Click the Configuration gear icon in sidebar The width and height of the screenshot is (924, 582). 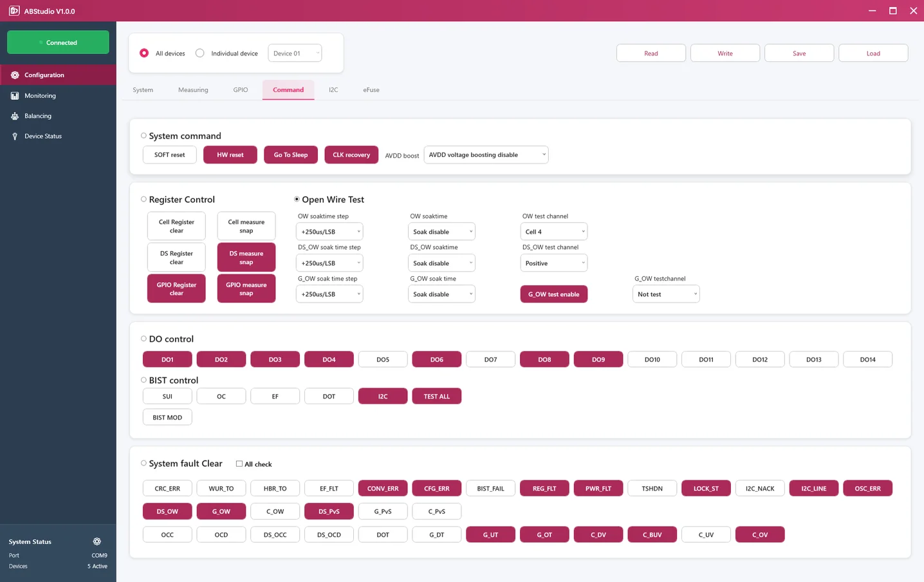(15, 75)
